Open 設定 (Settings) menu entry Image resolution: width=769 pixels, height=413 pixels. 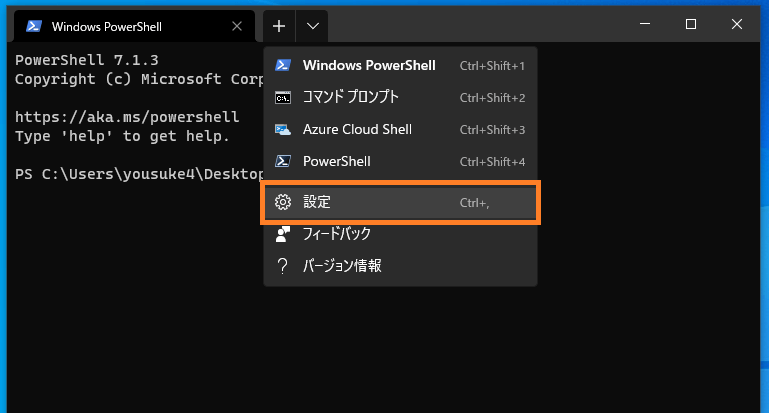click(x=400, y=202)
